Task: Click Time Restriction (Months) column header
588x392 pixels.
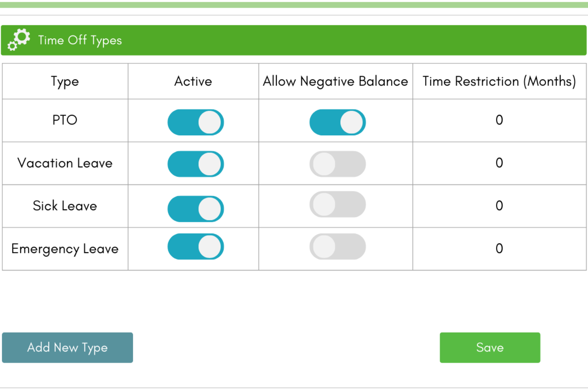Action: [499, 82]
